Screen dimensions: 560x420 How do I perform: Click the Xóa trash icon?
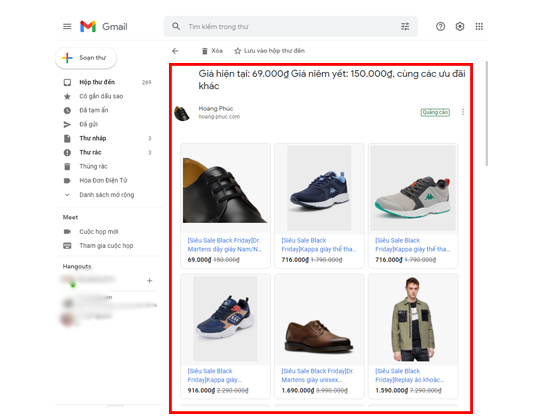click(x=205, y=51)
